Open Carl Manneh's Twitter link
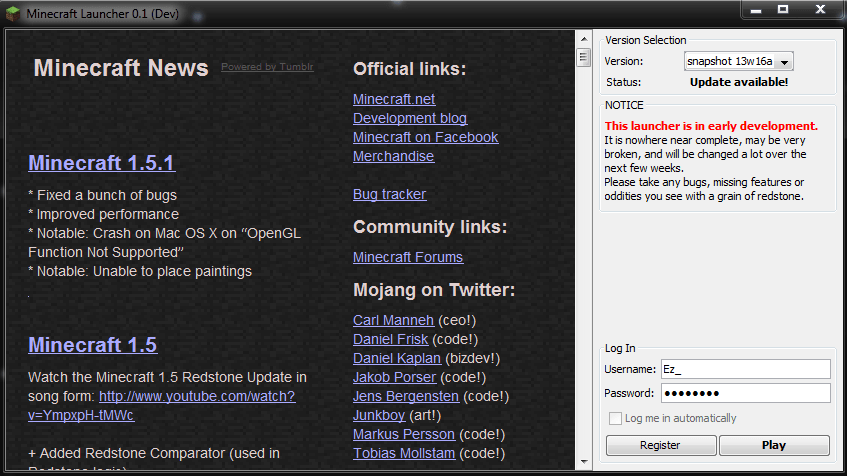The image size is (847, 476). click(393, 320)
